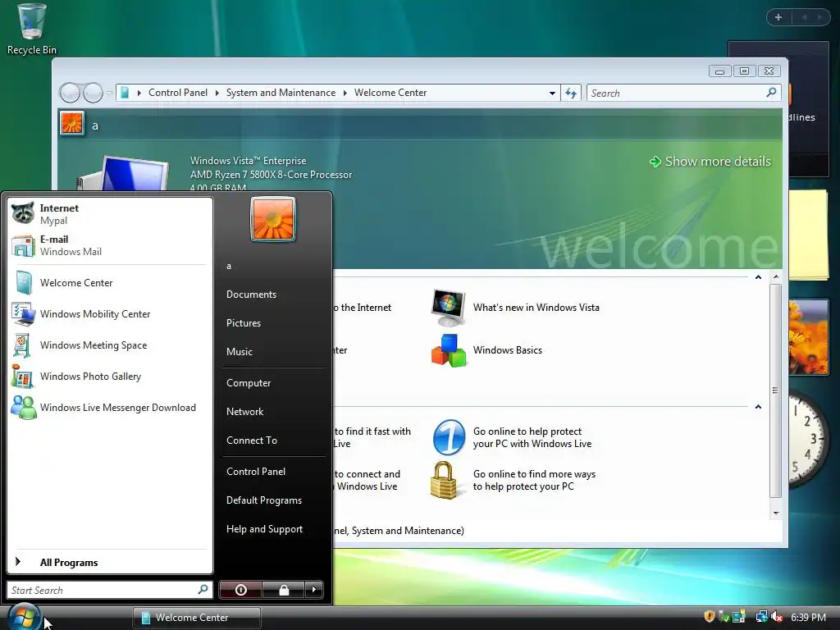This screenshot has width=840, height=630.
Task: Click Control Panel in address breadcrumb
Action: click(x=178, y=93)
